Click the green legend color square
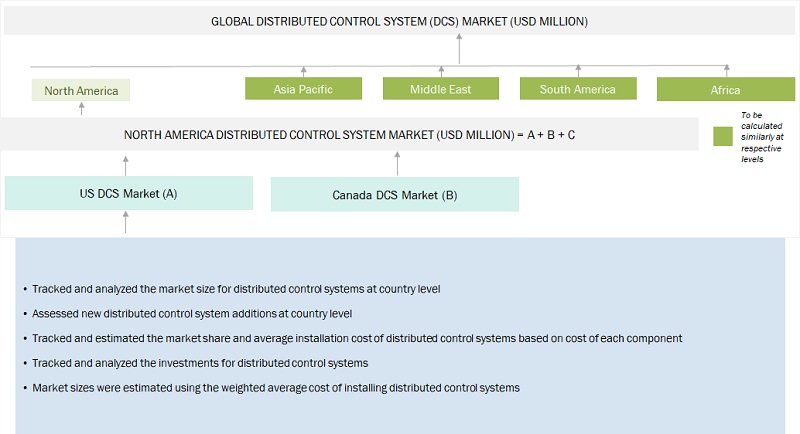800x434 pixels. [723, 137]
